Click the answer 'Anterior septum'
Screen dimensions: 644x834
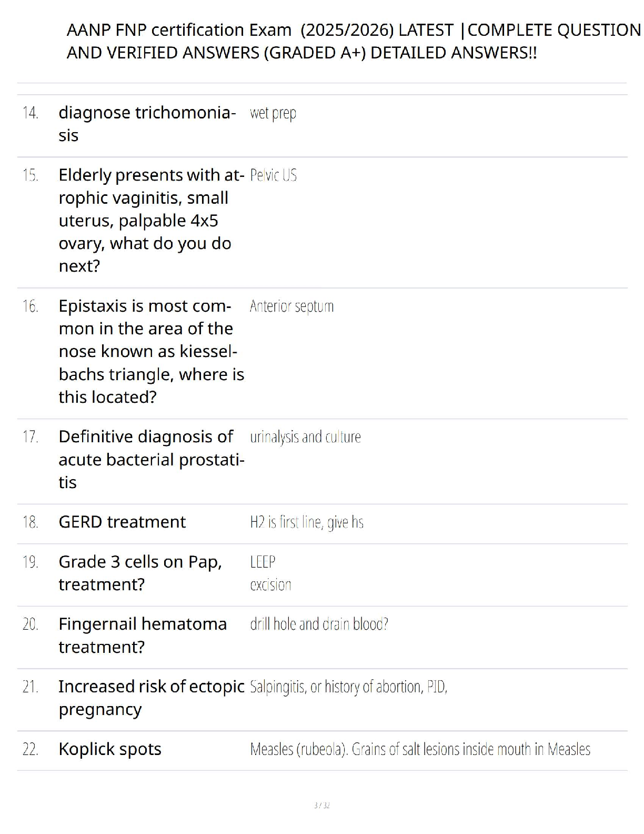tap(291, 306)
